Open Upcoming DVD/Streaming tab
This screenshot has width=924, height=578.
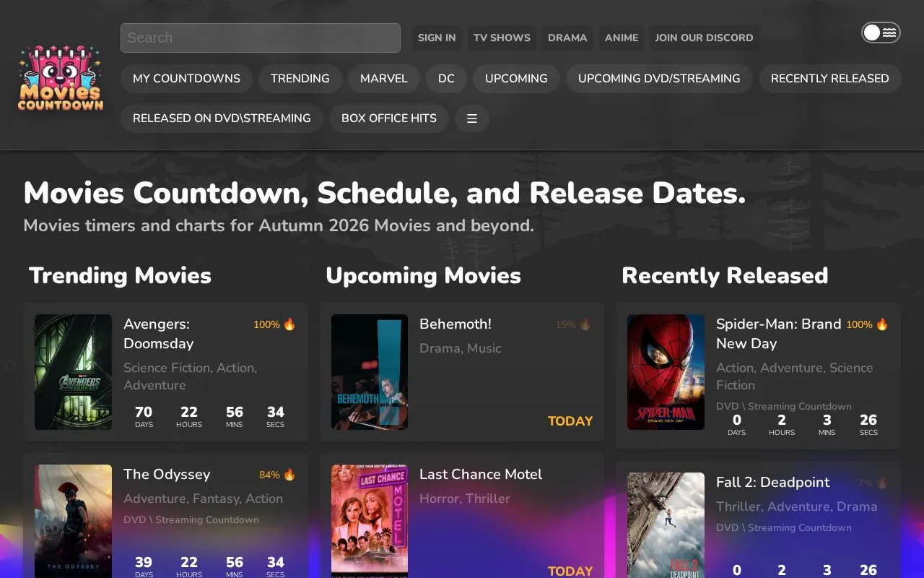click(x=659, y=79)
